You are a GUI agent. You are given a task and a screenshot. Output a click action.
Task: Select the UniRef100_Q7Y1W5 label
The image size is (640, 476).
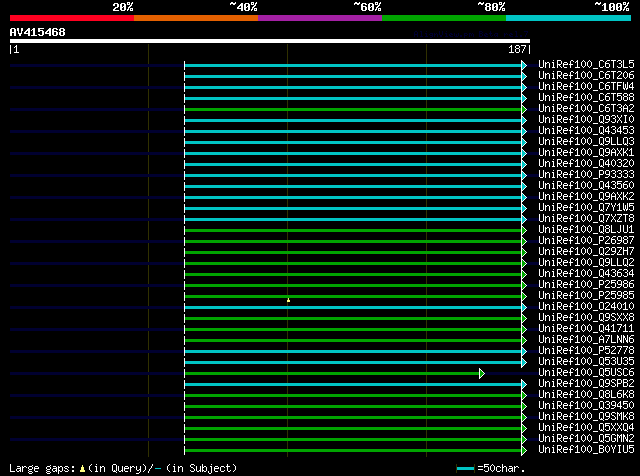586,208
